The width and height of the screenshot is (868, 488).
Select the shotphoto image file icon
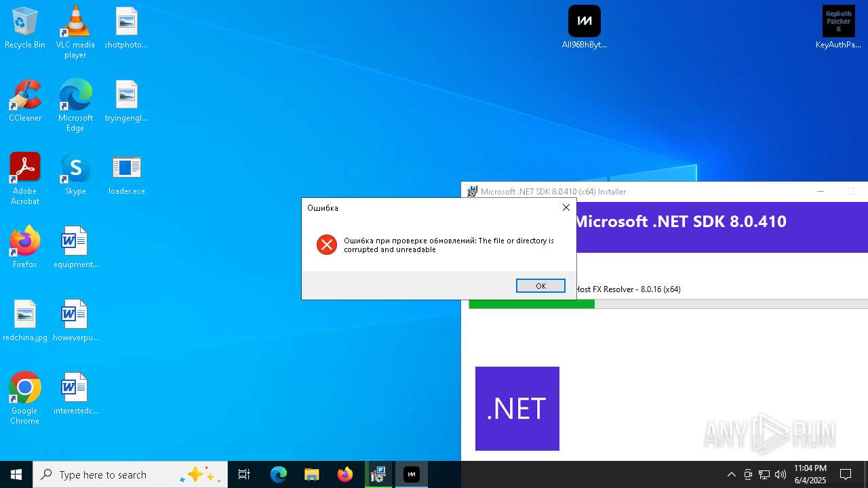pos(126,28)
